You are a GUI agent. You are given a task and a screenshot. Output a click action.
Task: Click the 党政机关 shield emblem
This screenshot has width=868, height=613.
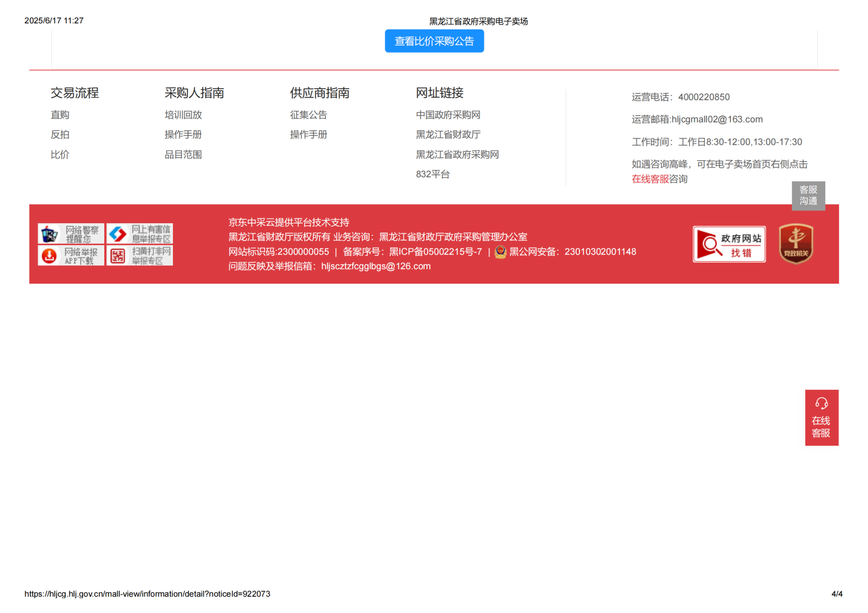pos(796,244)
